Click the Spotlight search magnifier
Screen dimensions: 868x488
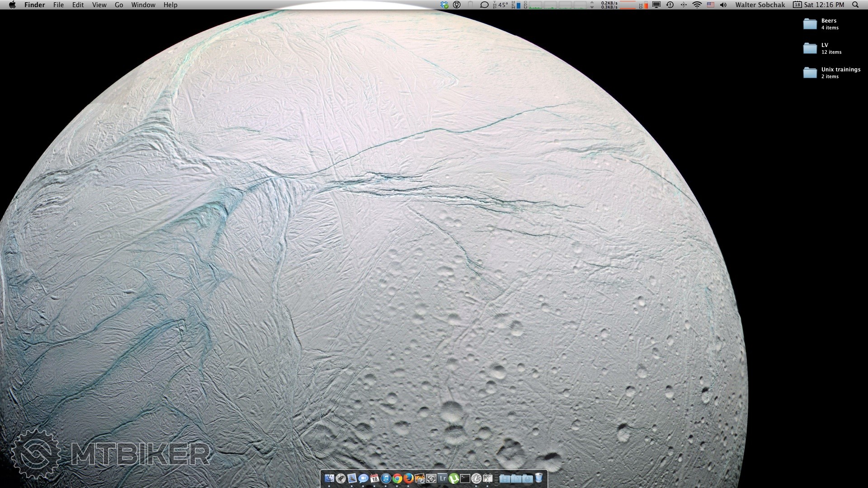point(855,5)
